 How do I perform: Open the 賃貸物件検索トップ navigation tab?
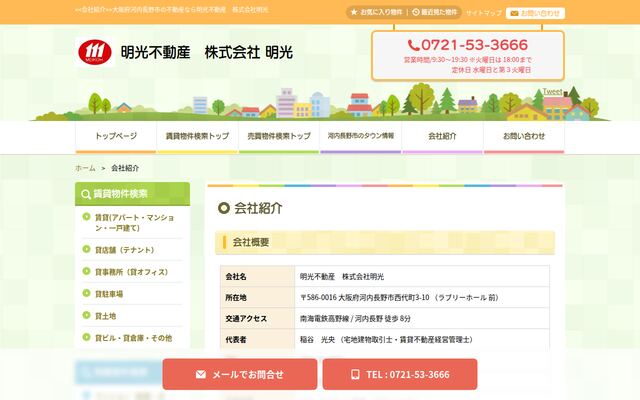[x=198, y=137]
